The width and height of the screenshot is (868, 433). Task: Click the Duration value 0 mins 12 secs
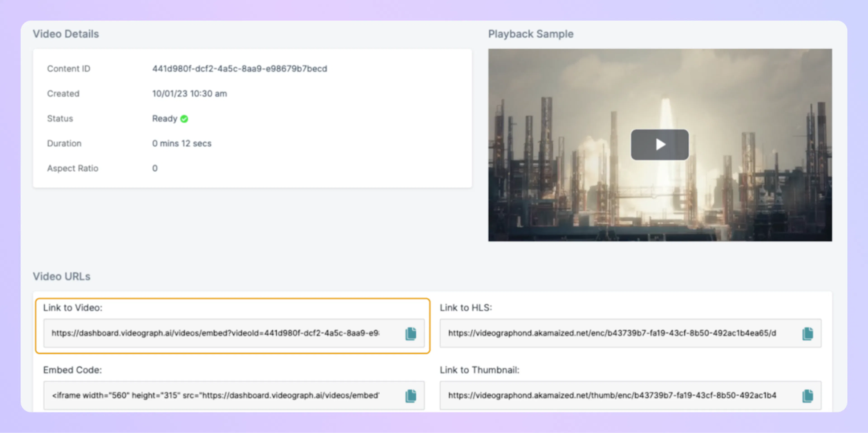[182, 143]
